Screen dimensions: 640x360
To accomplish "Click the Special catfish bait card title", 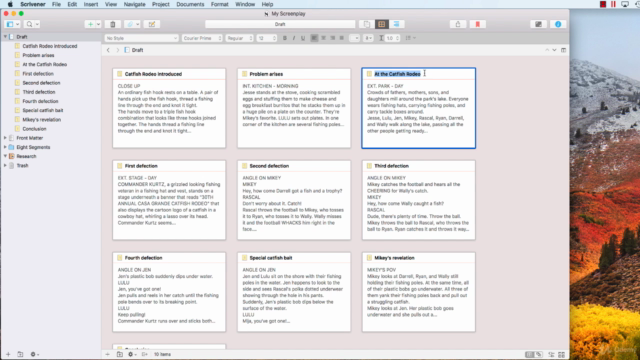I will (x=271, y=258).
